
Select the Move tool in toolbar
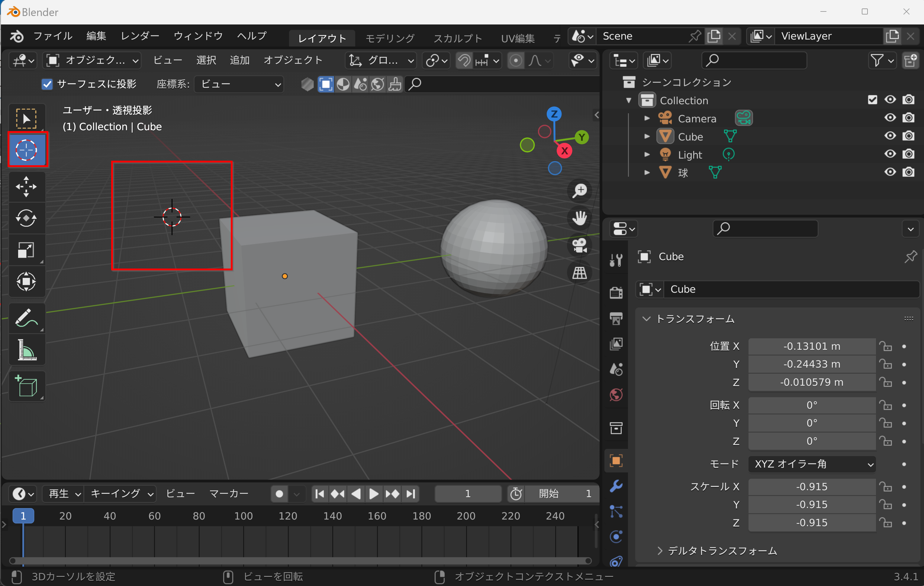[x=26, y=186]
